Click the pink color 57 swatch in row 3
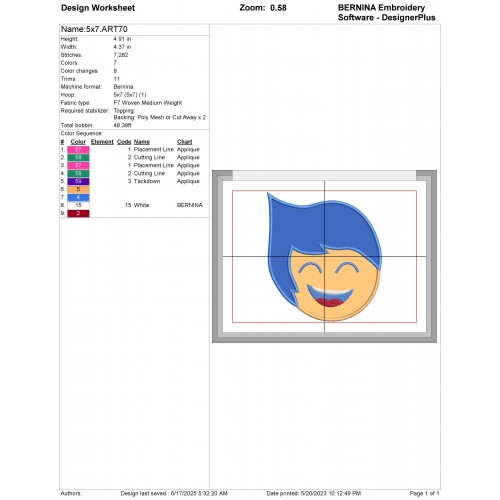 pos(78,165)
